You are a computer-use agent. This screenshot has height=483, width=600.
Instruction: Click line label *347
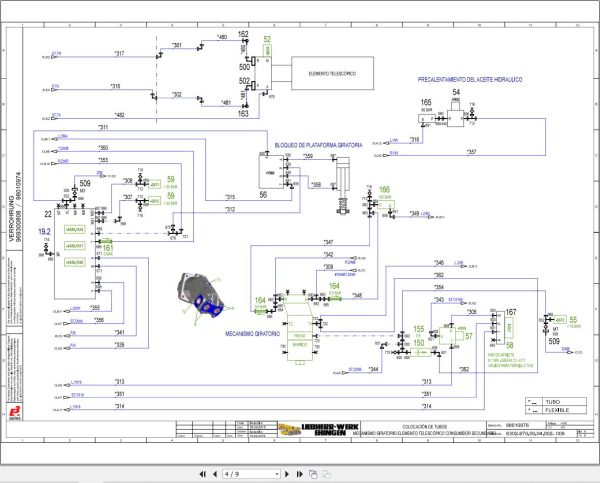pos(328,242)
